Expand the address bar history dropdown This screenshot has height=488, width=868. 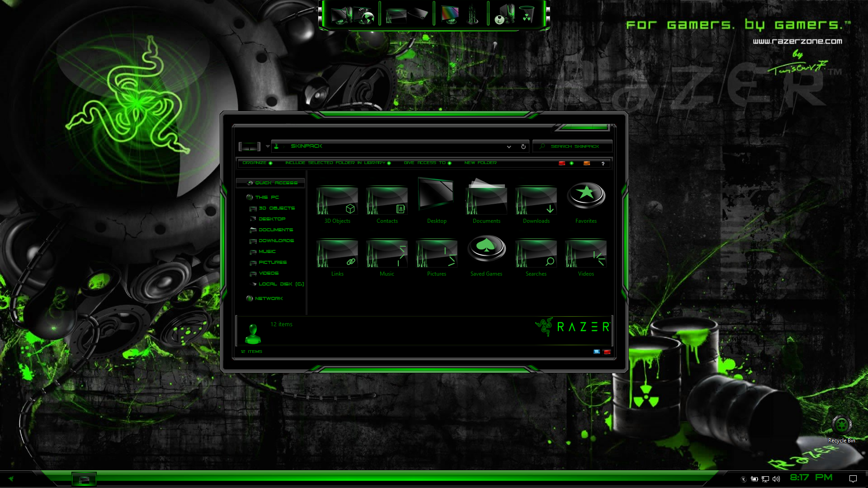tap(509, 146)
